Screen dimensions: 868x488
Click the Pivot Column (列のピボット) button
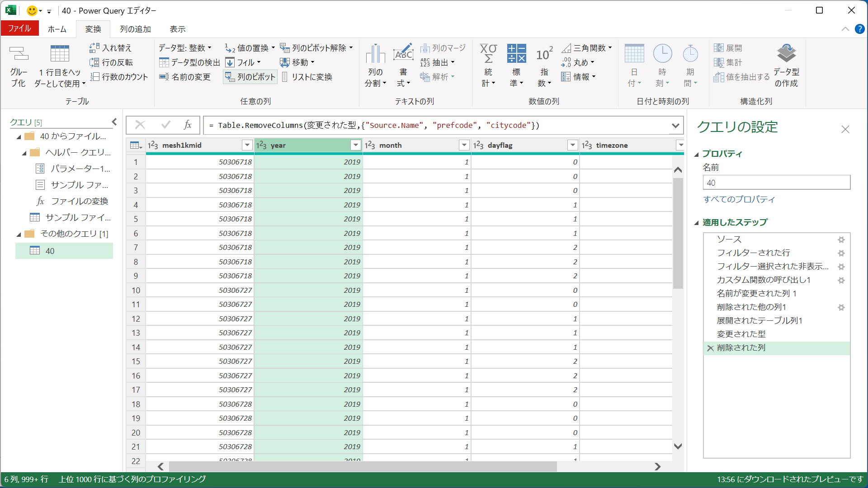[250, 77]
